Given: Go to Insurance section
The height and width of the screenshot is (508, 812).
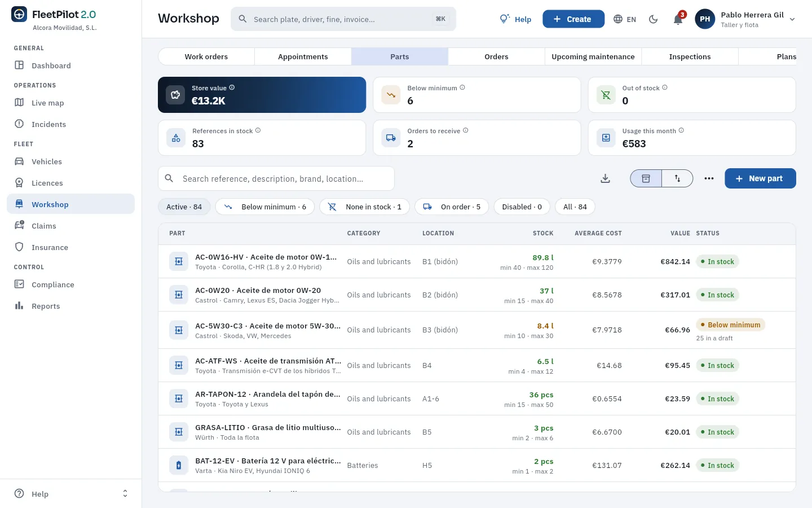Looking at the screenshot, I should 70,247.
